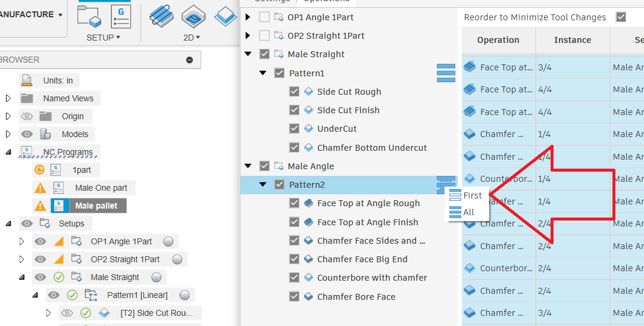
Task: Click the Units: in document icon
Action: 26,80
